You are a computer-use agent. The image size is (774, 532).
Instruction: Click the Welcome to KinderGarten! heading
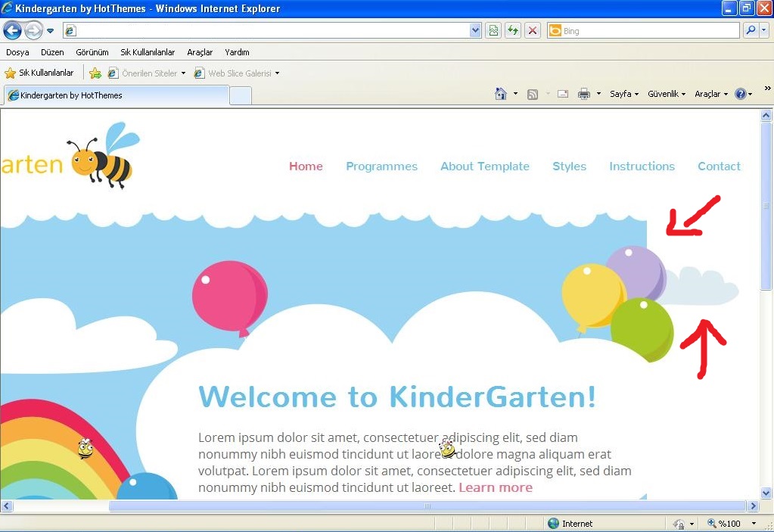point(397,397)
